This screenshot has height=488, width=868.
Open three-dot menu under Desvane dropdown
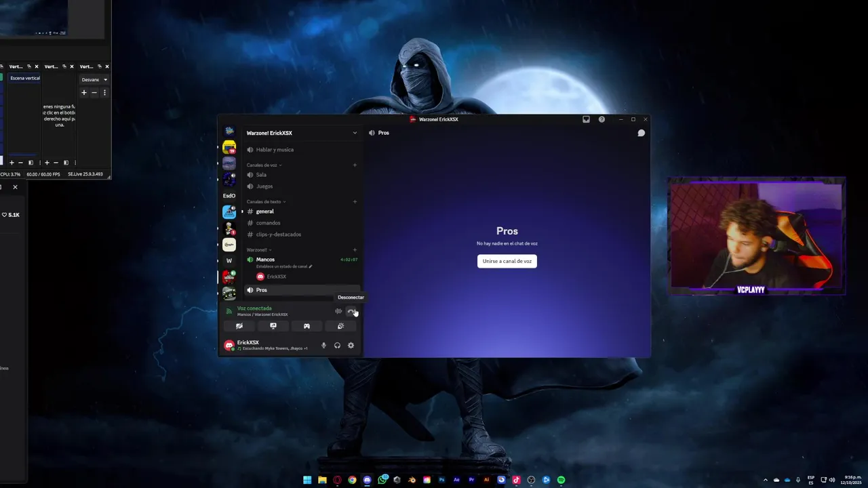pos(104,92)
